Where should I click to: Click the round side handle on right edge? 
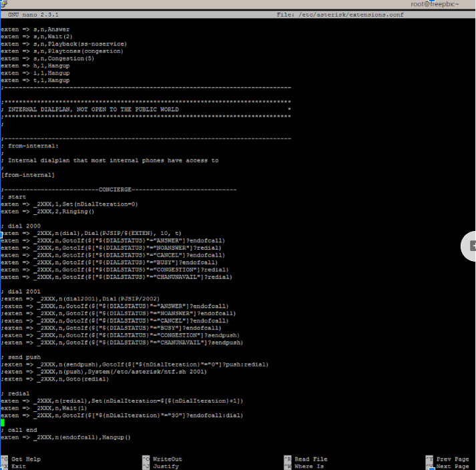pos(469,246)
